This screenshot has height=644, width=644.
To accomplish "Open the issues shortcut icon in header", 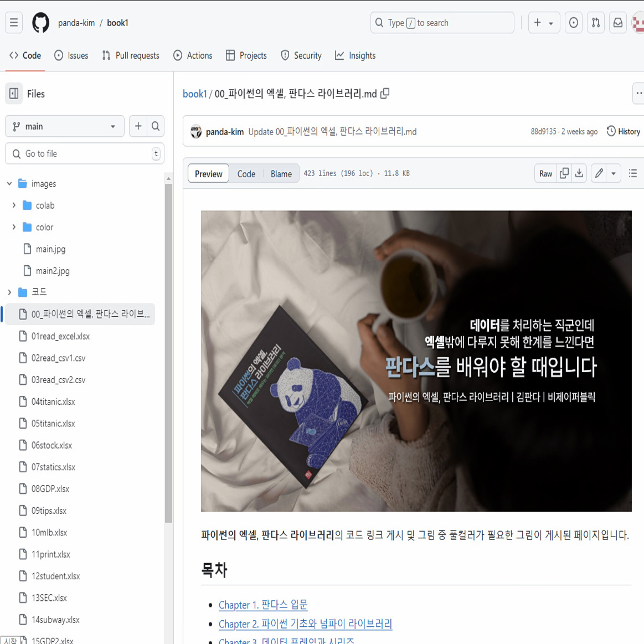I will pyautogui.click(x=573, y=23).
